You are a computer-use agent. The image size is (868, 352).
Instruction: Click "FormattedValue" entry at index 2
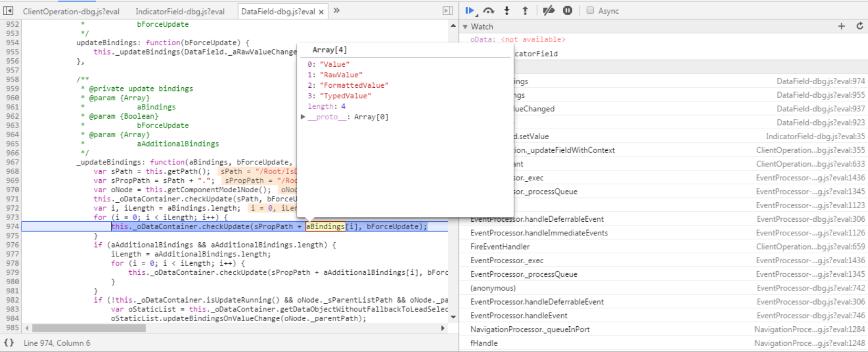(x=348, y=85)
